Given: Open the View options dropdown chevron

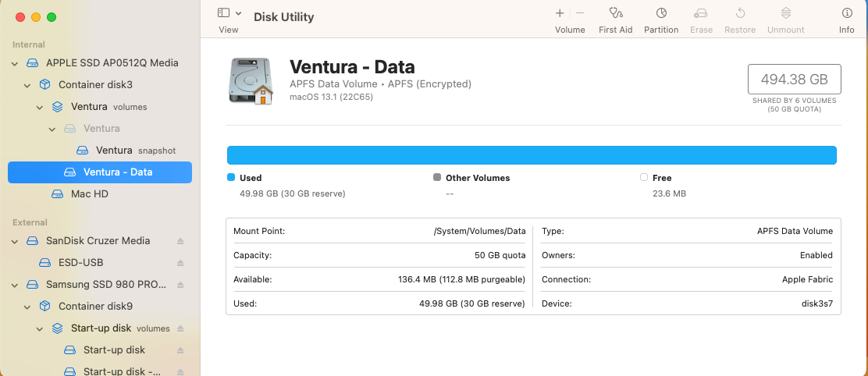Looking at the screenshot, I should click(239, 13).
